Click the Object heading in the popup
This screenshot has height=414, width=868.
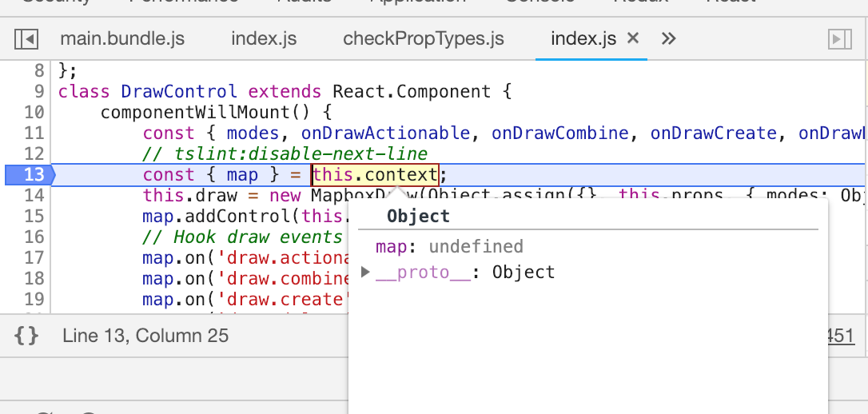(418, 216)
